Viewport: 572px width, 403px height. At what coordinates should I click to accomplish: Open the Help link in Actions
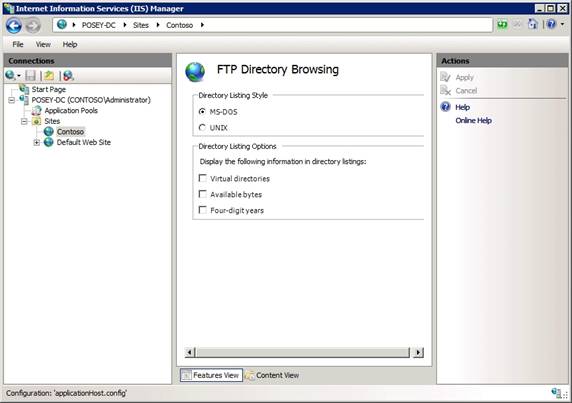(x=463, y=107)
